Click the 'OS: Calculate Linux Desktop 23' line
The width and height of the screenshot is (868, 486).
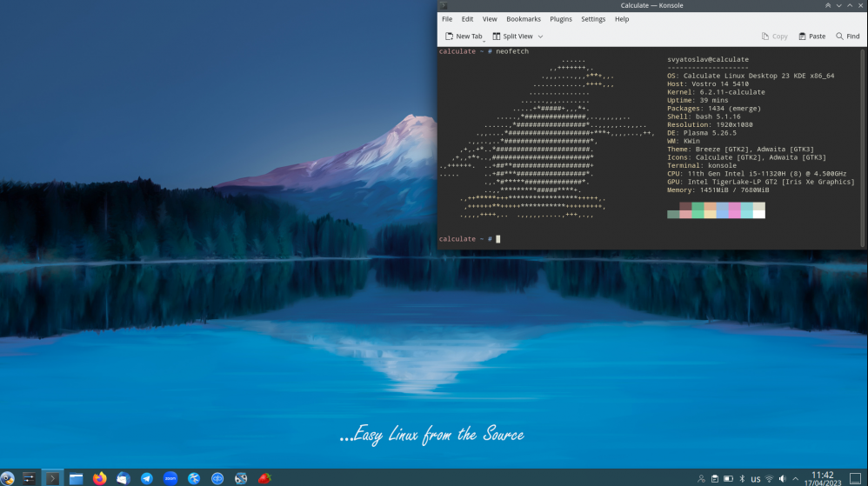pyautogui.click(x=751, y=76)
